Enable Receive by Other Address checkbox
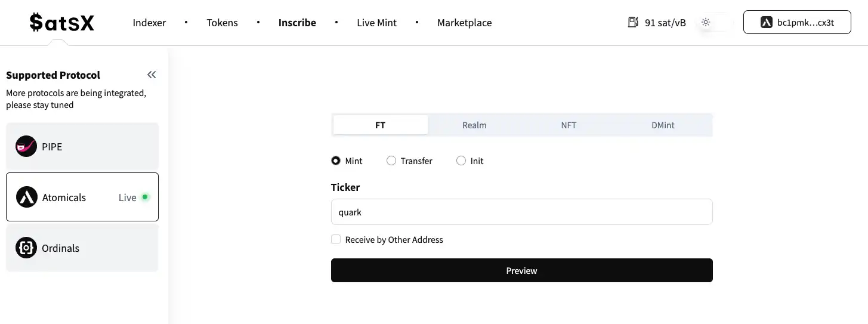The width and height of the screenshot is (868, 324). click(336, 239)
